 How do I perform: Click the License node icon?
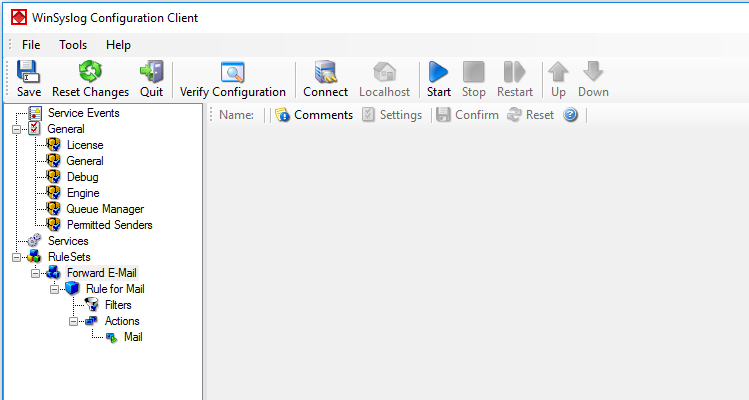54,144
